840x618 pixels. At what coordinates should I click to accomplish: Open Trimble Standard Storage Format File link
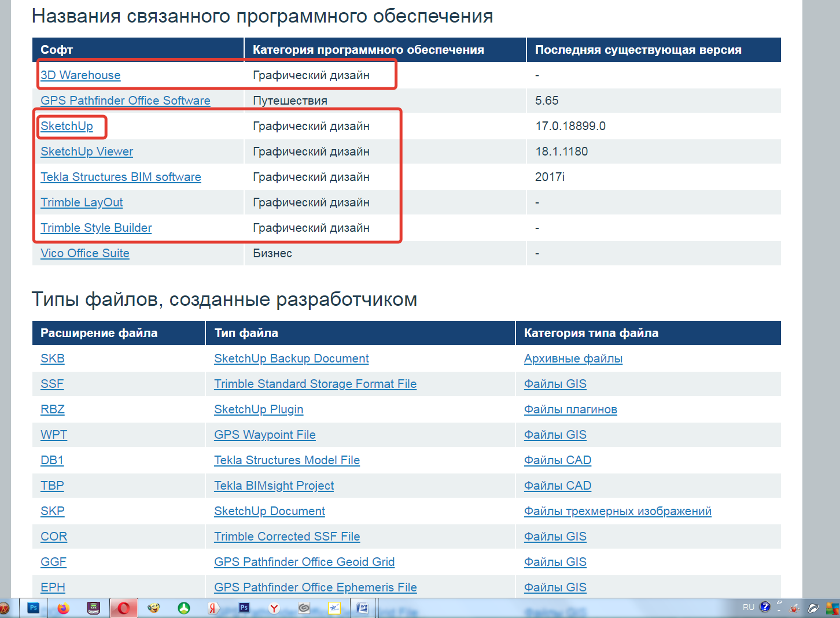coord(315,384)
